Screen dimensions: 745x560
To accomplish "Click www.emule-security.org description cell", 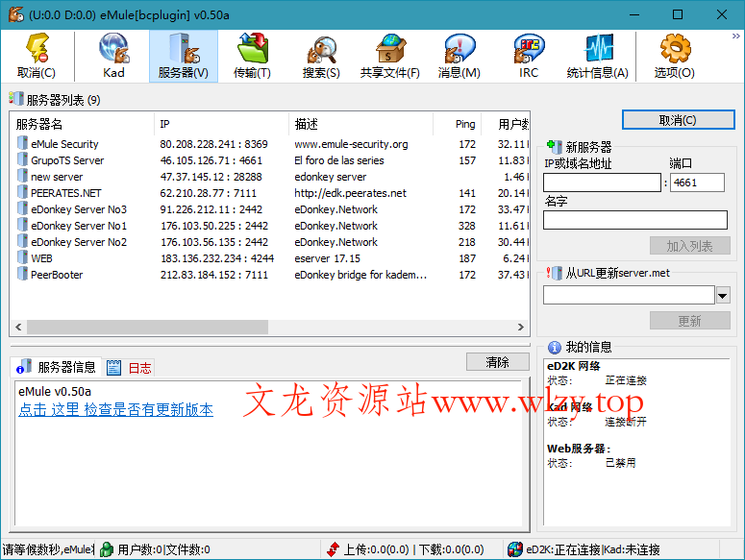I will click(x=351, y=144).
